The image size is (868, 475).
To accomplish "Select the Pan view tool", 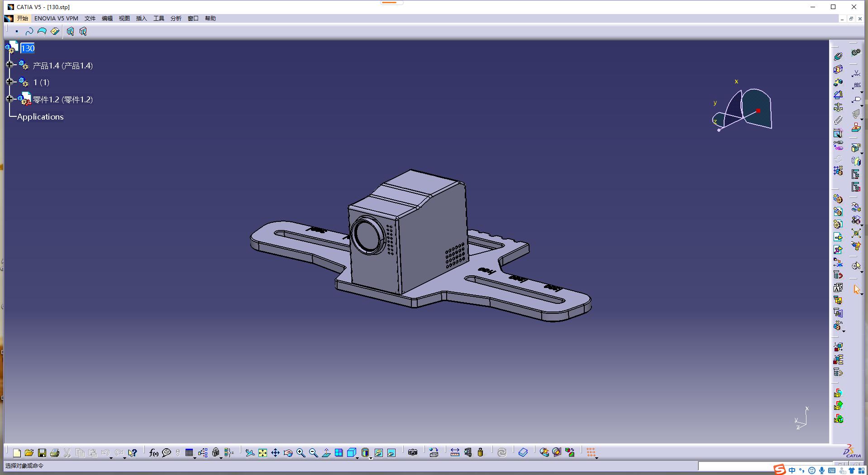I will tap(275, 453).
